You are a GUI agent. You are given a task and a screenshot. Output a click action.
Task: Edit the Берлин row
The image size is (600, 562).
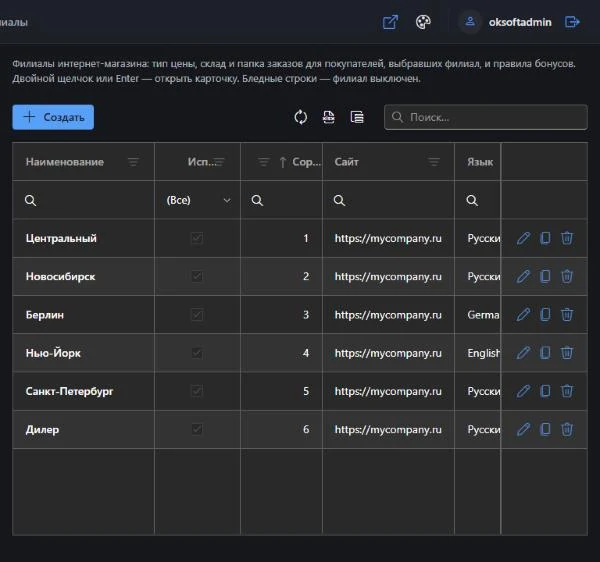523,314
